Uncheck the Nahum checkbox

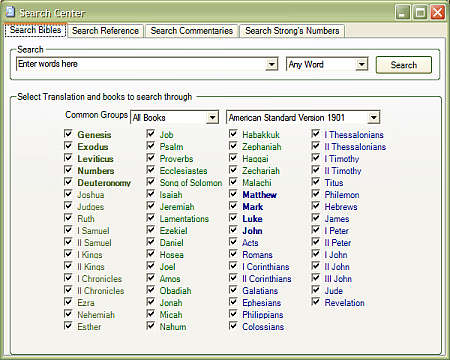click(x=151, y=326)
